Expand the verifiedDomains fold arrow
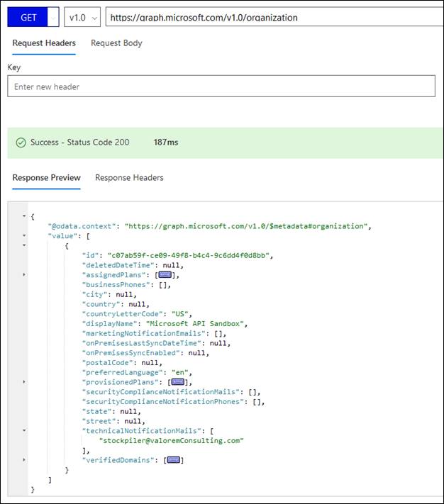Image resolution: width=444 pixels, height=504 pixels. tap(24, 460)
